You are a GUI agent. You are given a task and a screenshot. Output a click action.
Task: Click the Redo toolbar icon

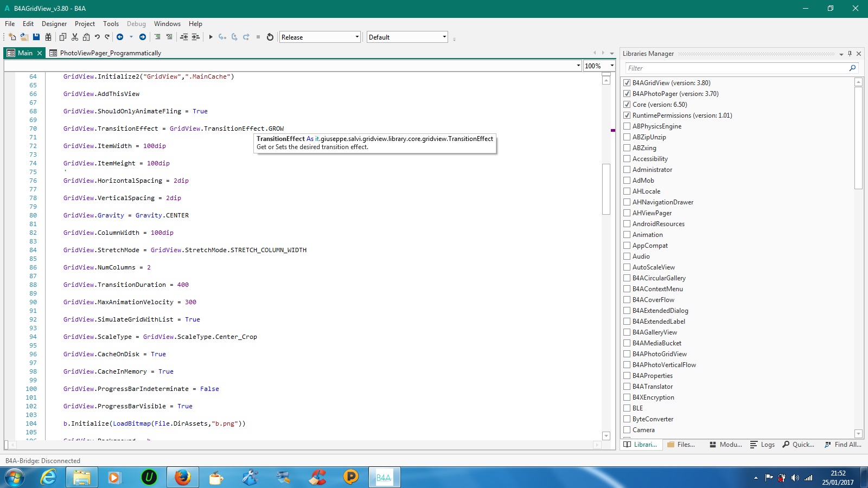(x=107, y=37)
